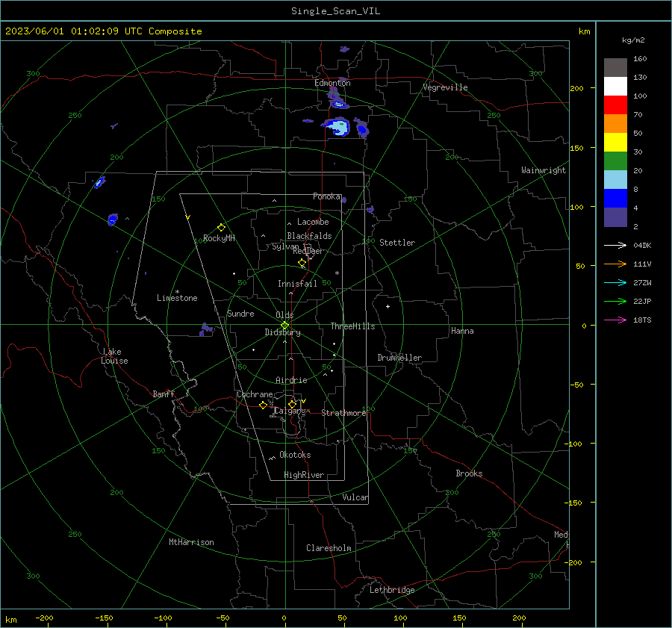Select the purple 2-4 legend color
Viewport: 672px width, 628px height.
coord(615,217)
